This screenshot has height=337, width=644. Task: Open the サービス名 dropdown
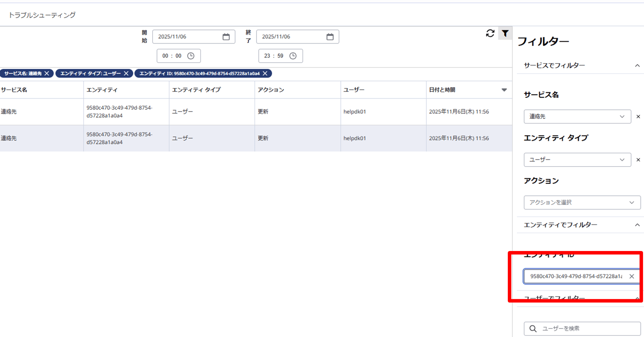(577, 117)
